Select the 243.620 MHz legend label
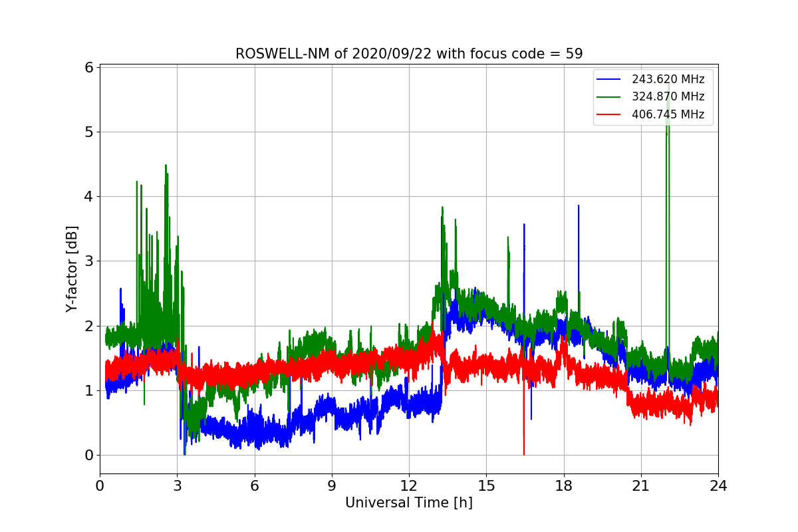Viewport: 798px width, 532px height. (668, 79)
